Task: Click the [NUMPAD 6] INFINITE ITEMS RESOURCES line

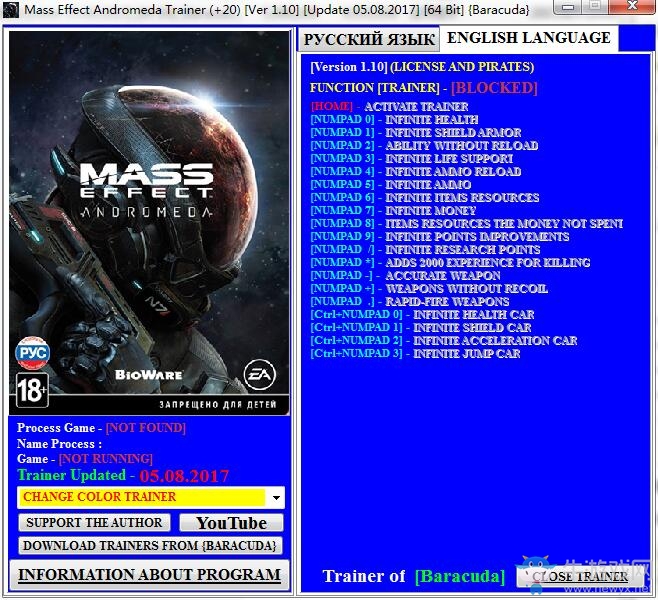Action: click(425, 198)
